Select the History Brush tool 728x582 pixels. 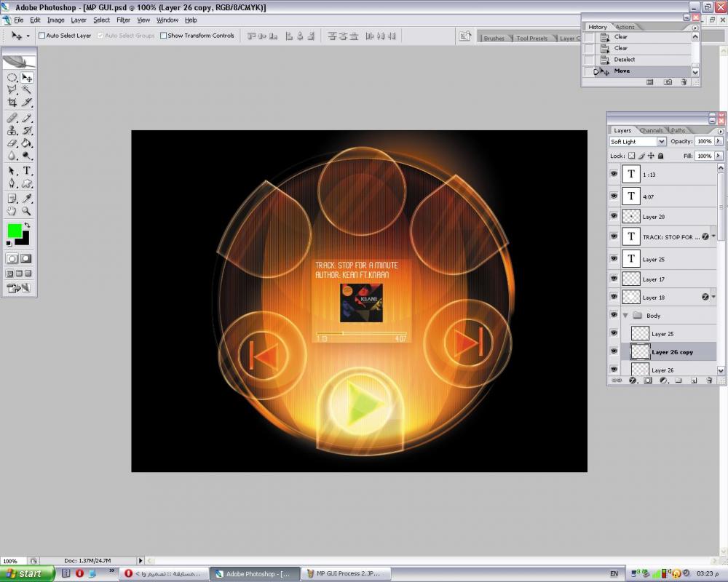(27, 131)
